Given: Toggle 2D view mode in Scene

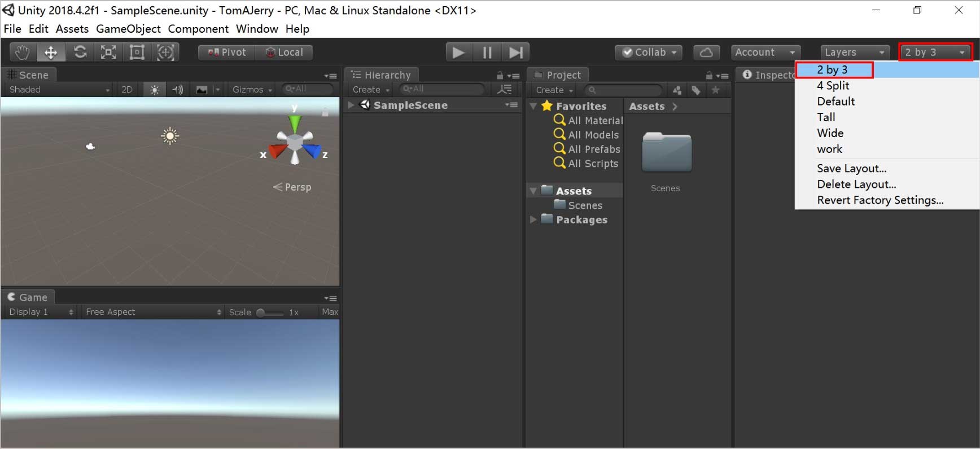Looking at the screenshot, I should click(127, 90).
